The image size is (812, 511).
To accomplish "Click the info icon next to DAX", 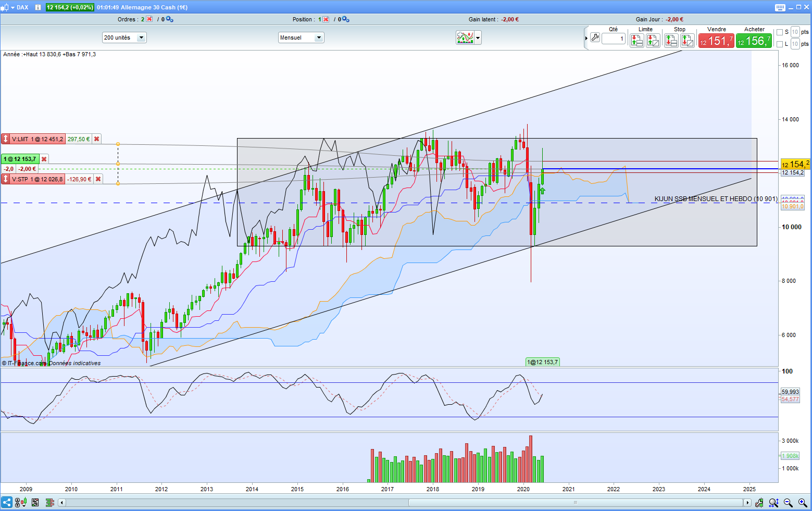I will 38,7.
